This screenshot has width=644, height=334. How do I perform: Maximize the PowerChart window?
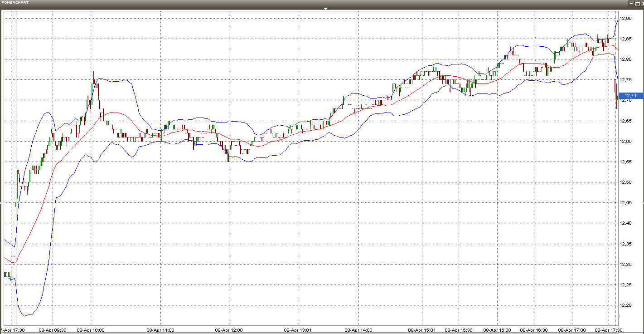coord(637,3)
